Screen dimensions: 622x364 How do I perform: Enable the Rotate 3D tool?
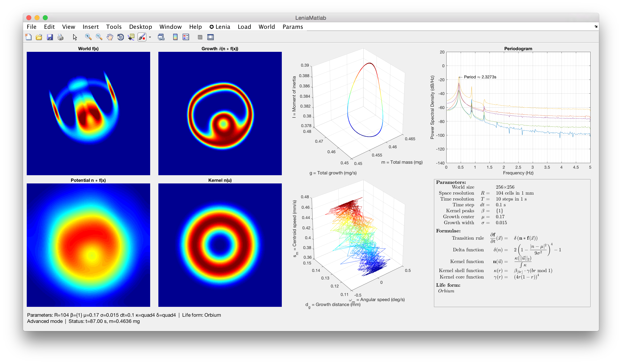pyautogui.click(x=121, y=37)
